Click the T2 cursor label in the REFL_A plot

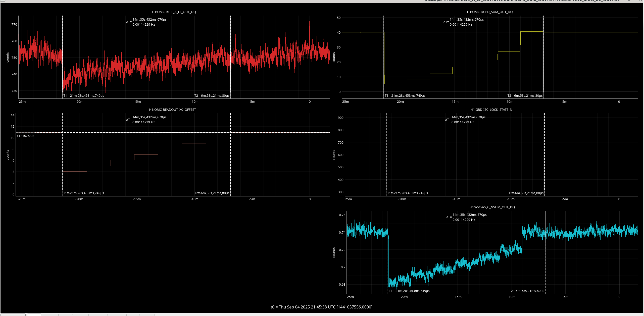212,95
